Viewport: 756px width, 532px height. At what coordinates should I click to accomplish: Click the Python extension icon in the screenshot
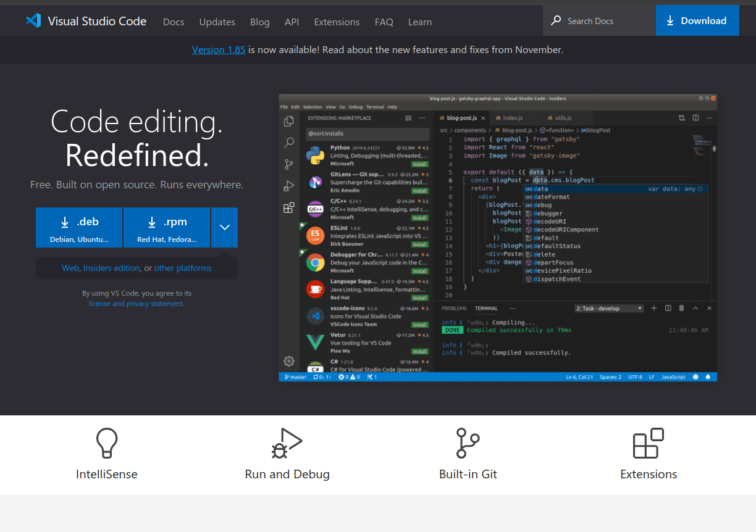(x=316, y=156)
